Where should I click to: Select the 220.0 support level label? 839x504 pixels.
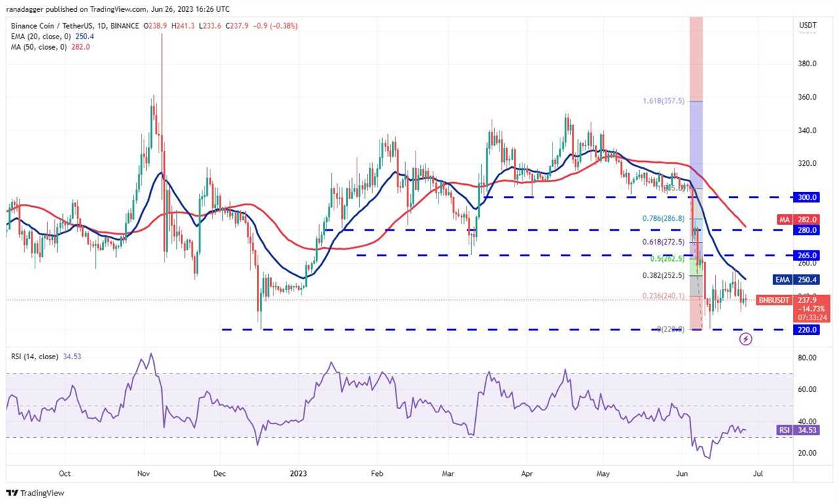click(x=808, y=330)
